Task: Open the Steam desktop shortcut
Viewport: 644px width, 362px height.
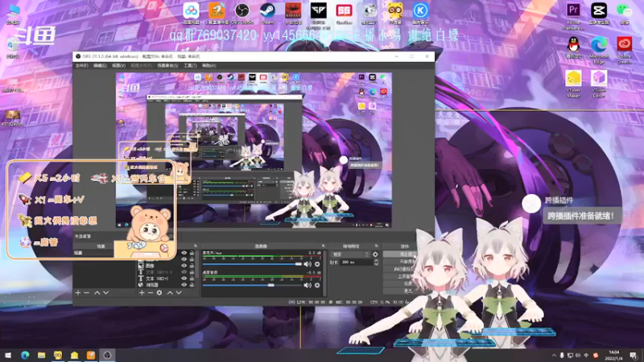Action: [x=268, y=13]
